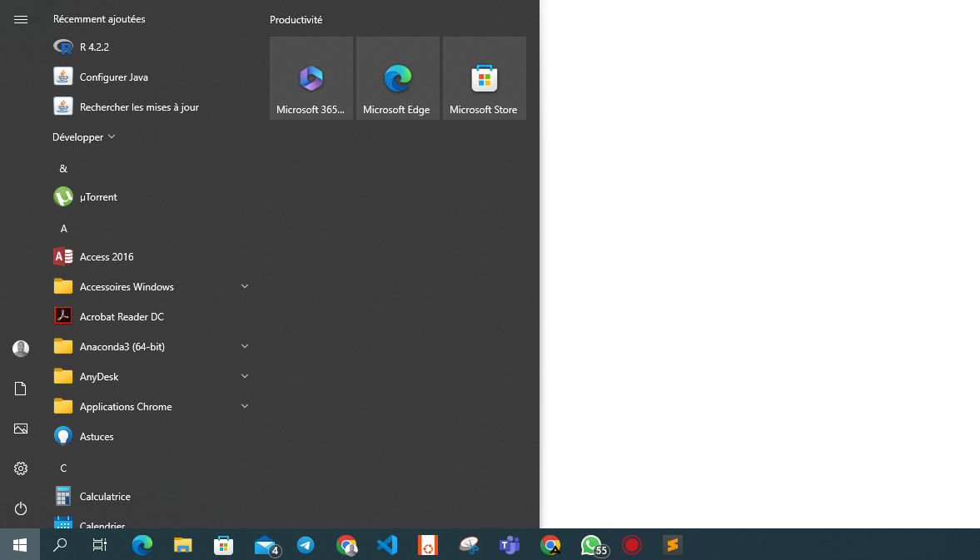Open Access 2016
The height and width of the screenshot is (560, 980).
click(152, 256)
